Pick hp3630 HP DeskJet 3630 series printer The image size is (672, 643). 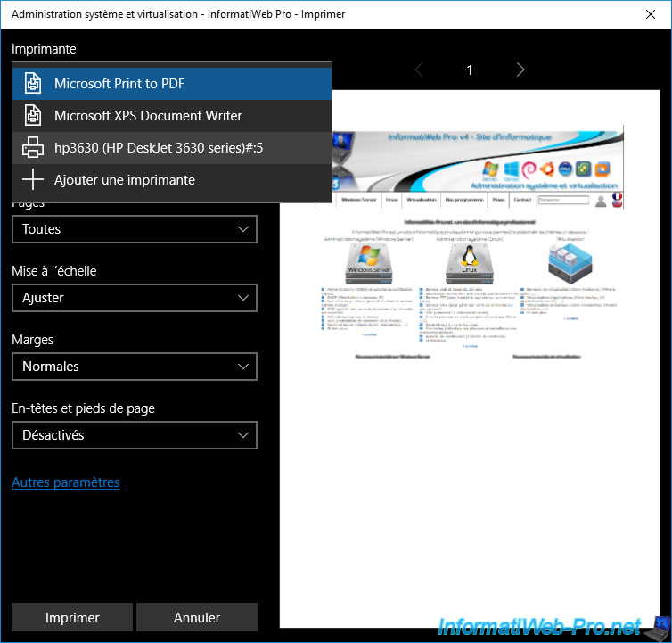pos(172,147)
